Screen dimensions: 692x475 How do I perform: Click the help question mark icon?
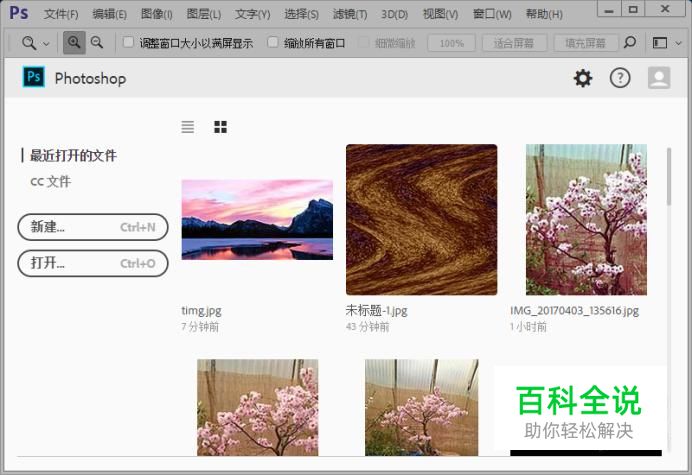click(620, 78)
